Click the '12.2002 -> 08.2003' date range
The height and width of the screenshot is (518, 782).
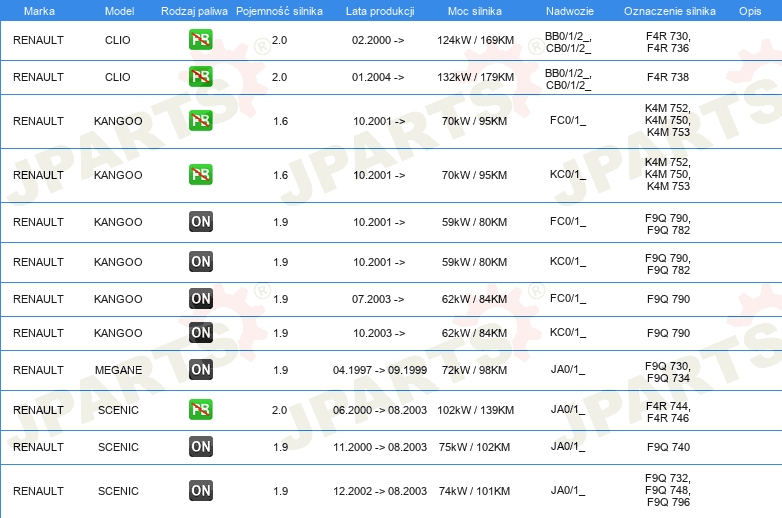[380, 491]
